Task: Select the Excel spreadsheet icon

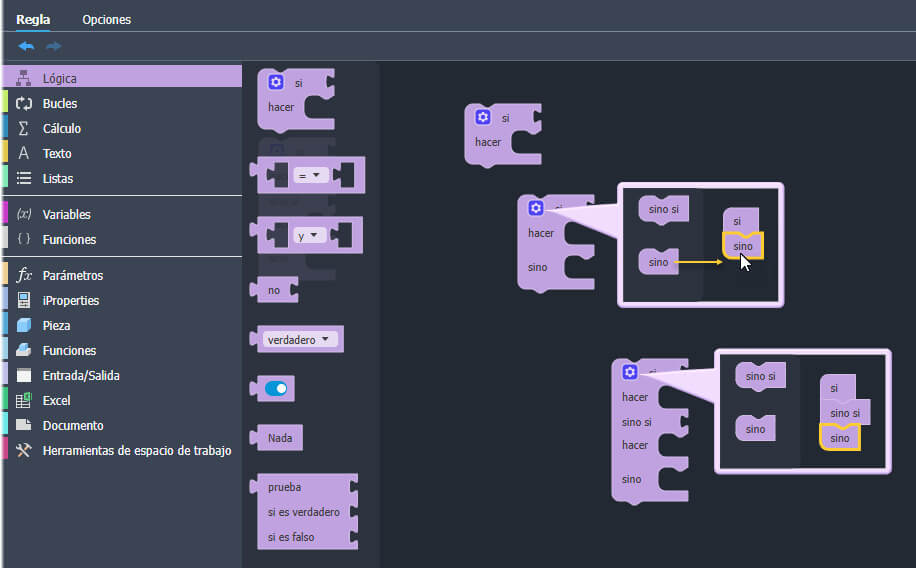Action: (x=23, y=400)
